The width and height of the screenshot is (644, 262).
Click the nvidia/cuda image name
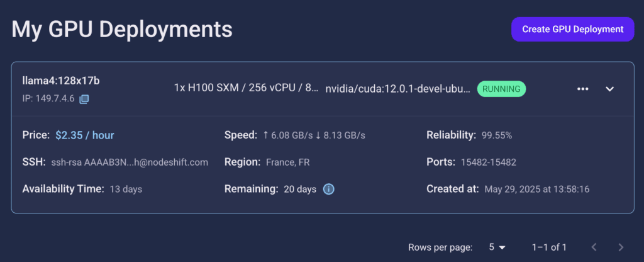397,89
